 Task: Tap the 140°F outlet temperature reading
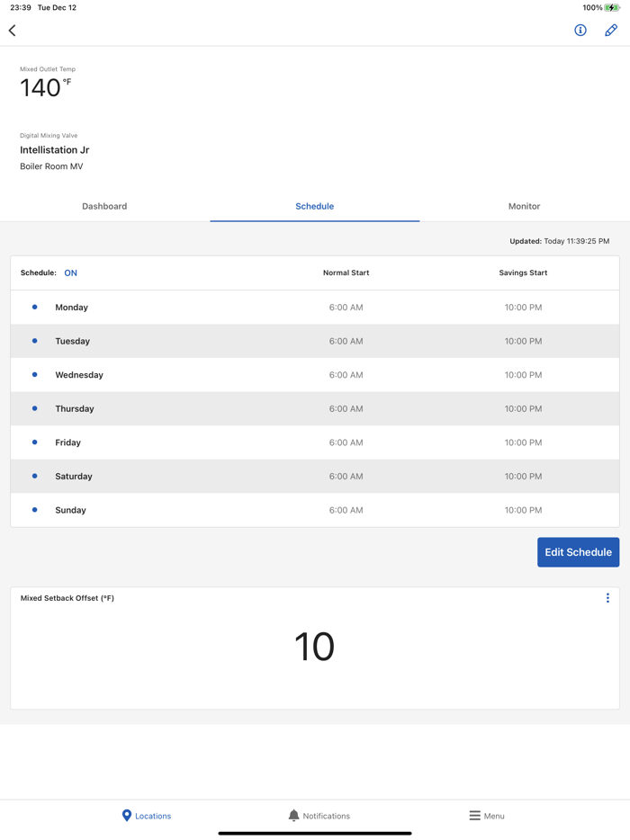tap(45, 87)
